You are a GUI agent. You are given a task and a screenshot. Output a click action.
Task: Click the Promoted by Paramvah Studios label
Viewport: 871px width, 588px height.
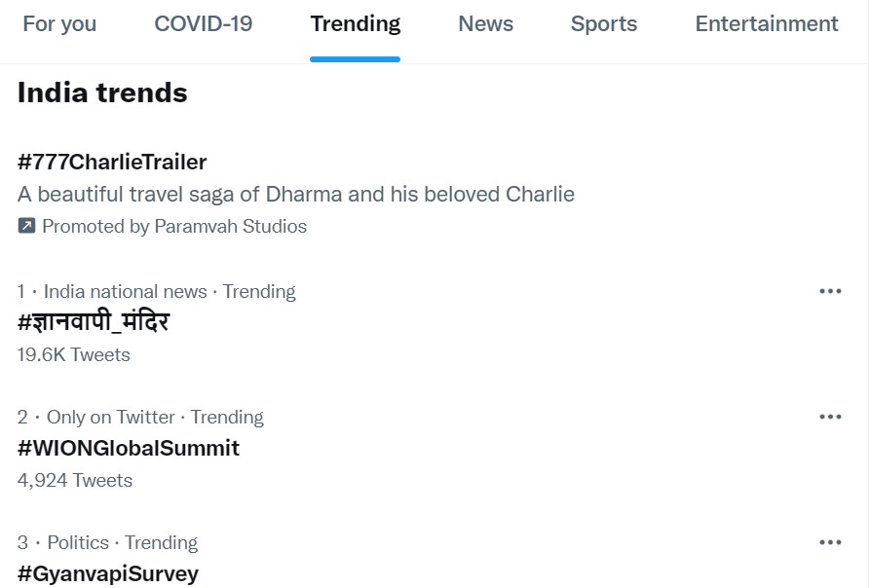tap(174, 226)
